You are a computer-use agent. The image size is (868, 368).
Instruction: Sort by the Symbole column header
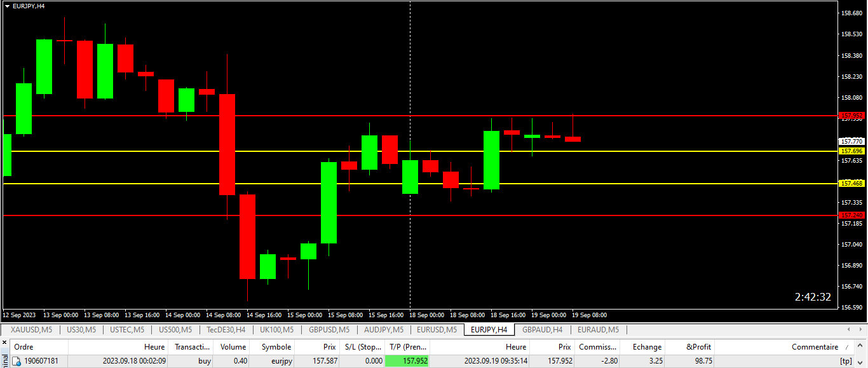272,347
